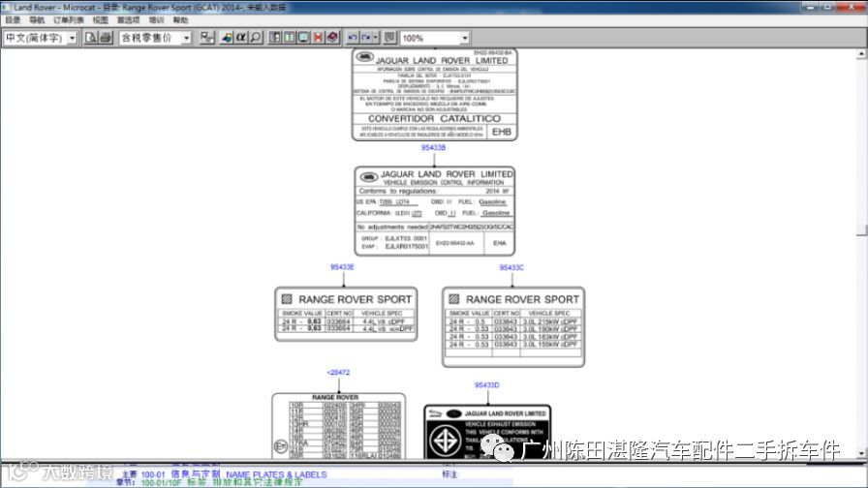This screenshot has width=868, height=488.
Task: Click the page view icon before zoom box
Action: [x=389, y=38]
